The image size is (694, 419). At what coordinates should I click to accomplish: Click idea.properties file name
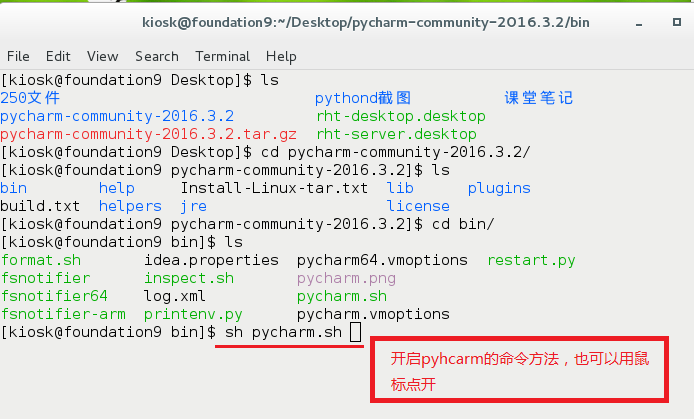click(x=211, y=260)
